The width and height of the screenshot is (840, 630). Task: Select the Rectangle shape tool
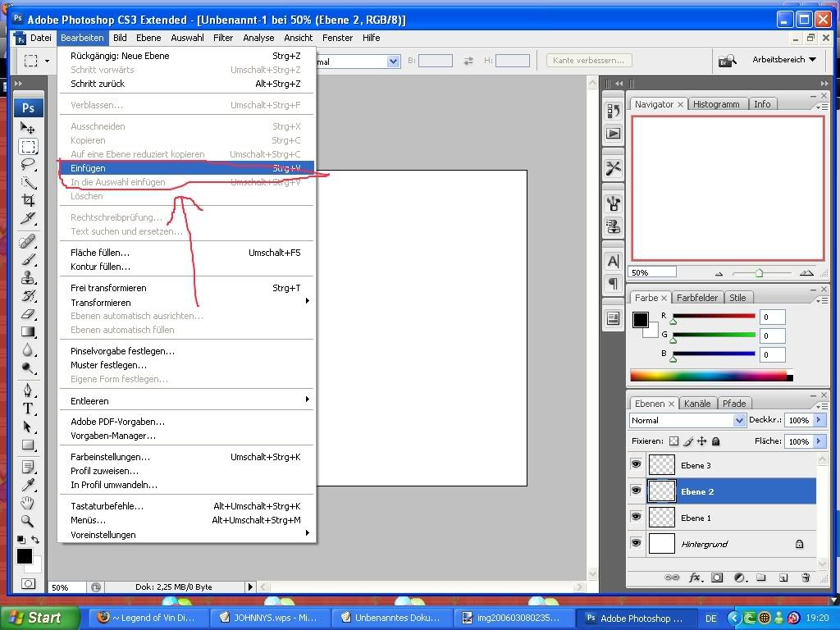point(28,445)
